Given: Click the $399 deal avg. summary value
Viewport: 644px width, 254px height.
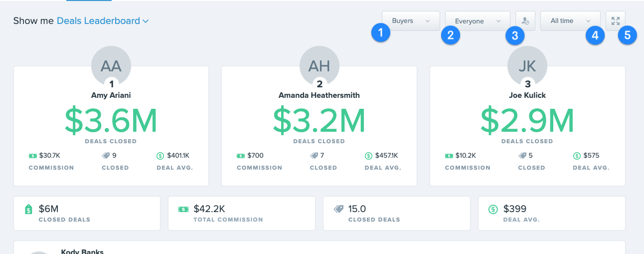Looking at the screenshot, I should click(515, 209).
